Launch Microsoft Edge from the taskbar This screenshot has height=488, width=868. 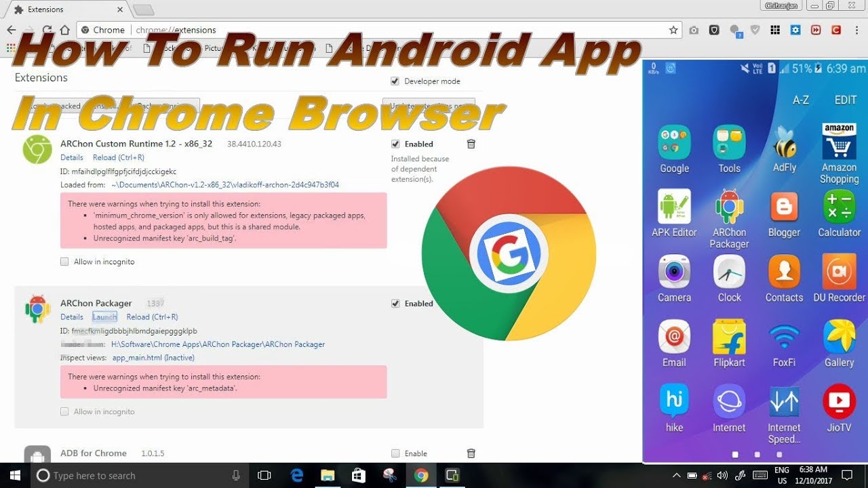pos(297,475)
